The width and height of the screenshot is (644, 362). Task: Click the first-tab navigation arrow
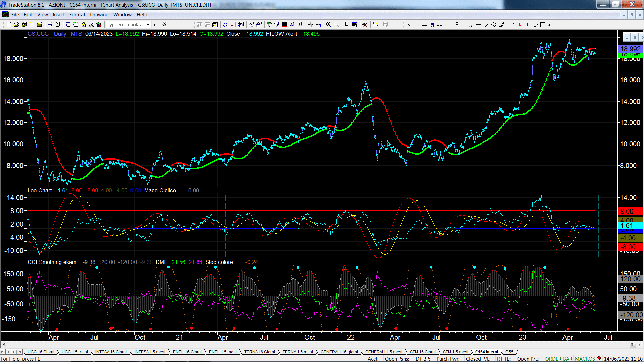point(3,352)
